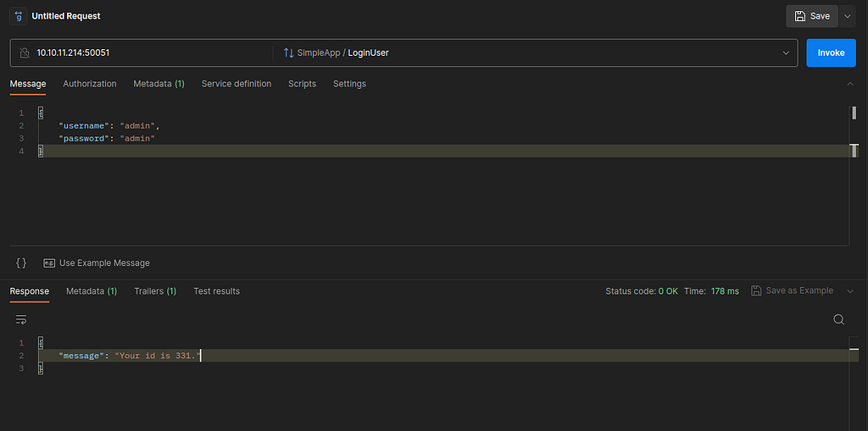
Task: Open the Trailers response tab
Action: pyautogui.click(x=155, y=291)
